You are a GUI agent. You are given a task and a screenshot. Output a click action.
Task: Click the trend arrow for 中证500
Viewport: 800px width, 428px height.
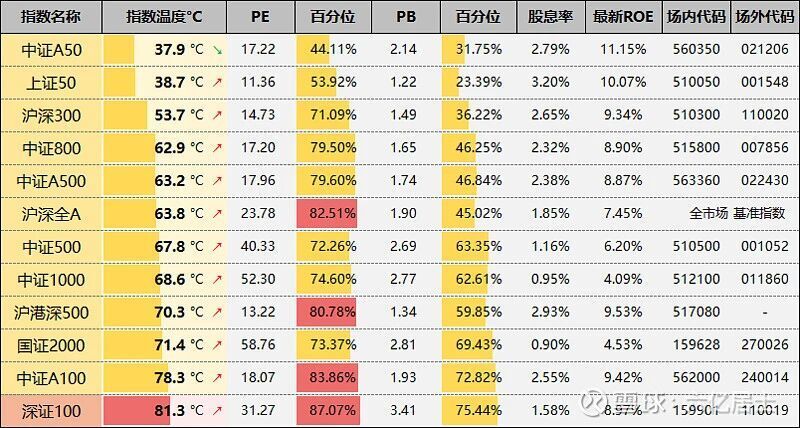tap(218, 246)
